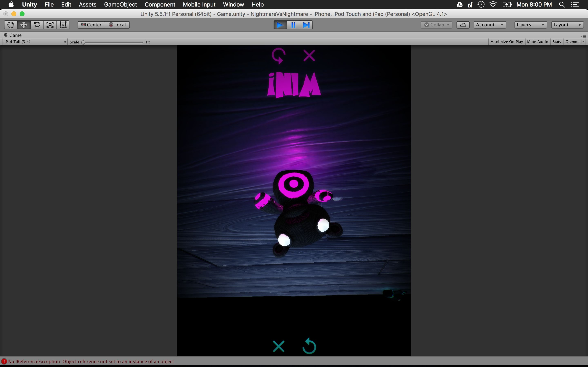Screen dimensions: 588x367
Task: Toggle the Stats overlay
Action: pos(556,42)
